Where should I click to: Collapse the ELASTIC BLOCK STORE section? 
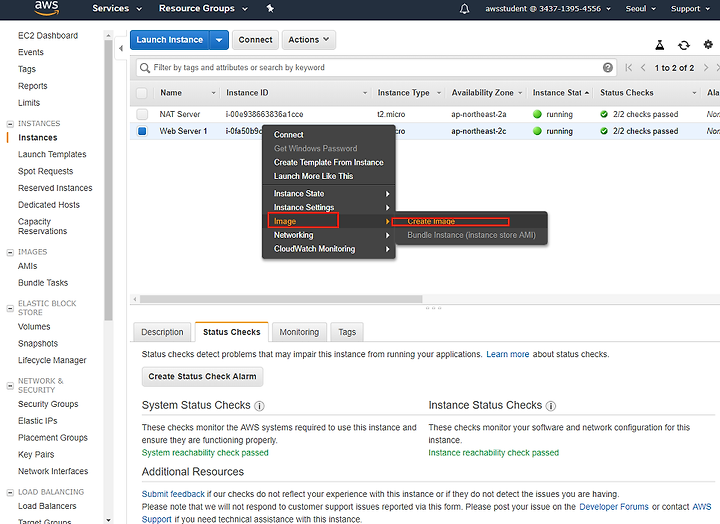10,309
